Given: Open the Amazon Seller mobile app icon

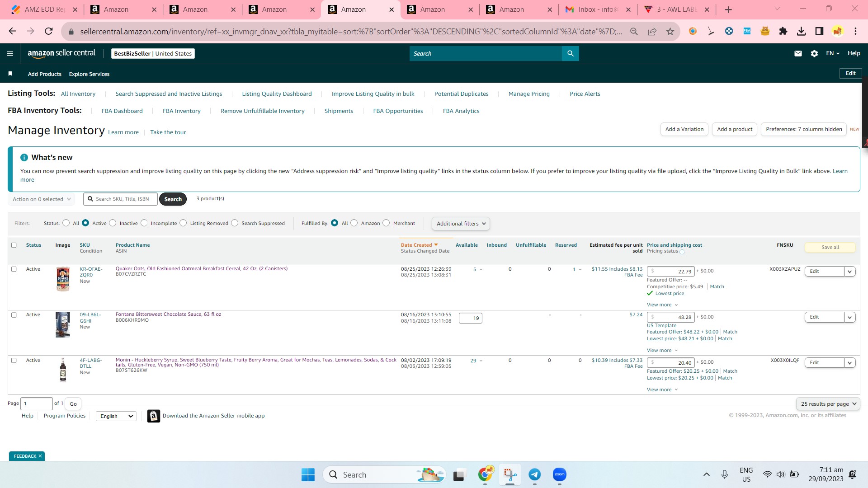Looking at the screenshot, I should click(x=154, y=416).
